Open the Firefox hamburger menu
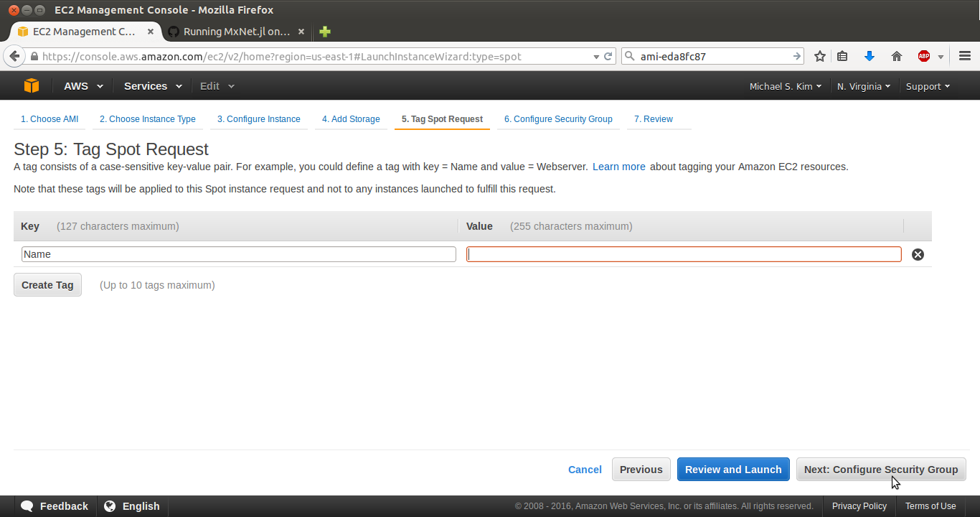980x517 pixels. pyautogui.click(x=964, y=56)
